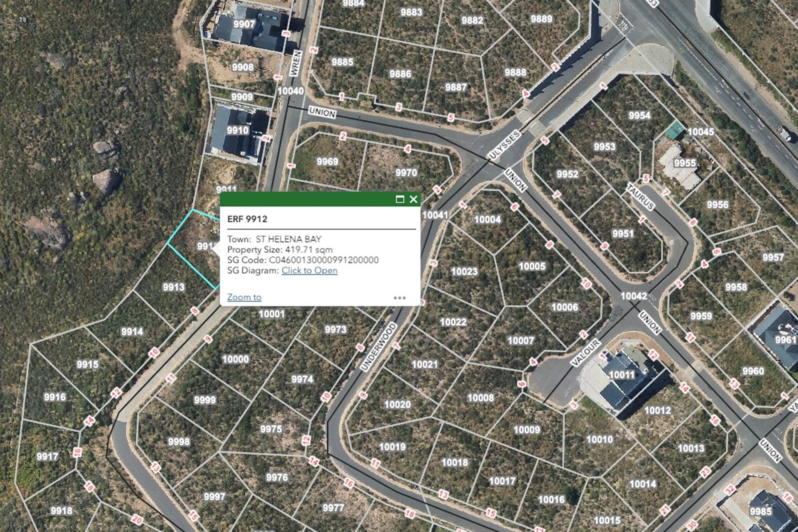Select parcel 9958 on the map
Screen dimensions: 798x532
[x=736, y=287]
